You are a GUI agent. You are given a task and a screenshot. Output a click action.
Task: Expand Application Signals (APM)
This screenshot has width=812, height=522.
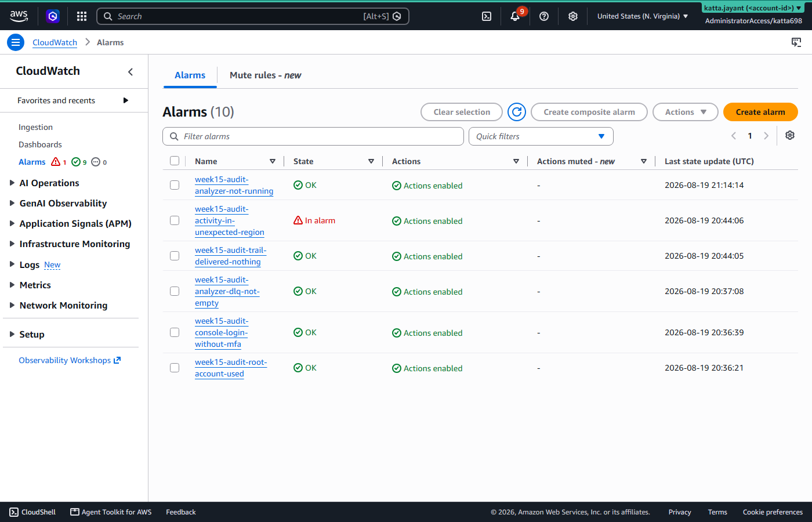point(12,223)
